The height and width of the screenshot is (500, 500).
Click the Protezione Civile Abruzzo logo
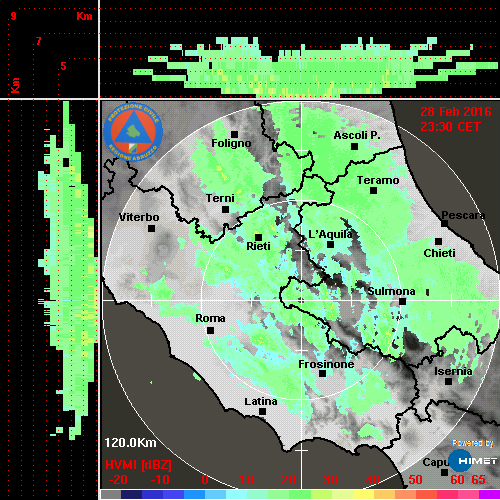click(x=133, y=132)
